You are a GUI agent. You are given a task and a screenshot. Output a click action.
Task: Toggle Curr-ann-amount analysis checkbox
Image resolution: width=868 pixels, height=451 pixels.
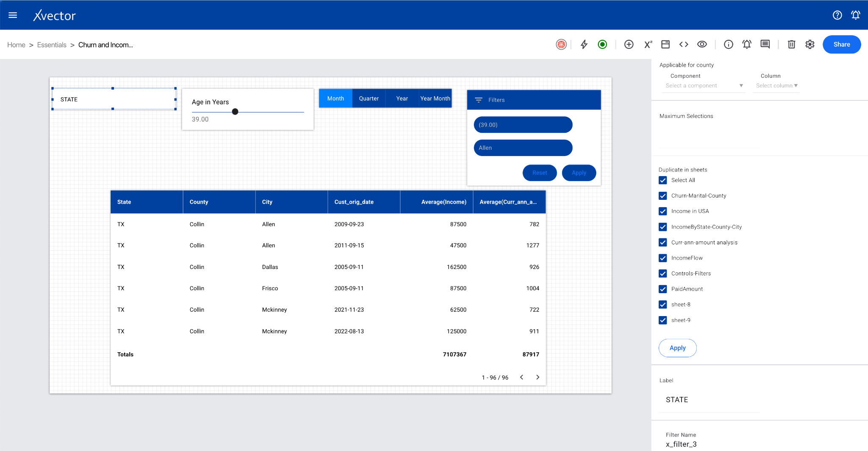tap(663, 243)
